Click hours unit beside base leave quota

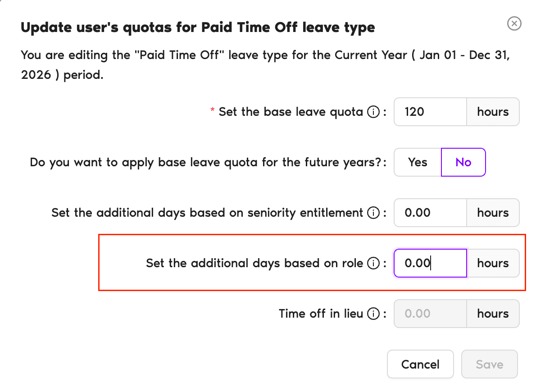click(493, 112)
